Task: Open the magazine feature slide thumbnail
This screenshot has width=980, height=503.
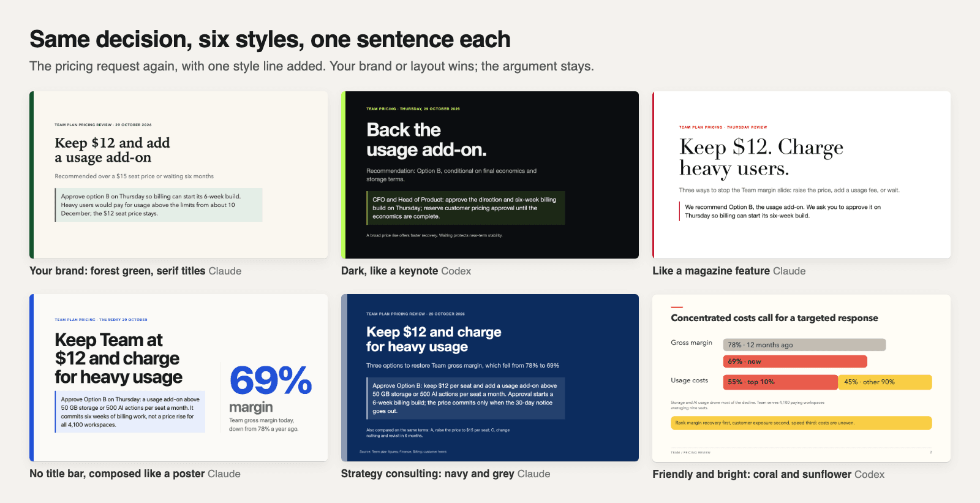Action: (801, 175)
